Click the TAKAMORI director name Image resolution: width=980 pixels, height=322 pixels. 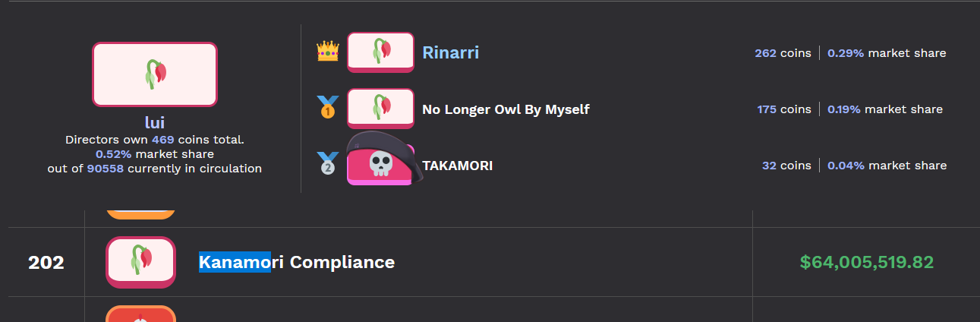pos(457,166)
